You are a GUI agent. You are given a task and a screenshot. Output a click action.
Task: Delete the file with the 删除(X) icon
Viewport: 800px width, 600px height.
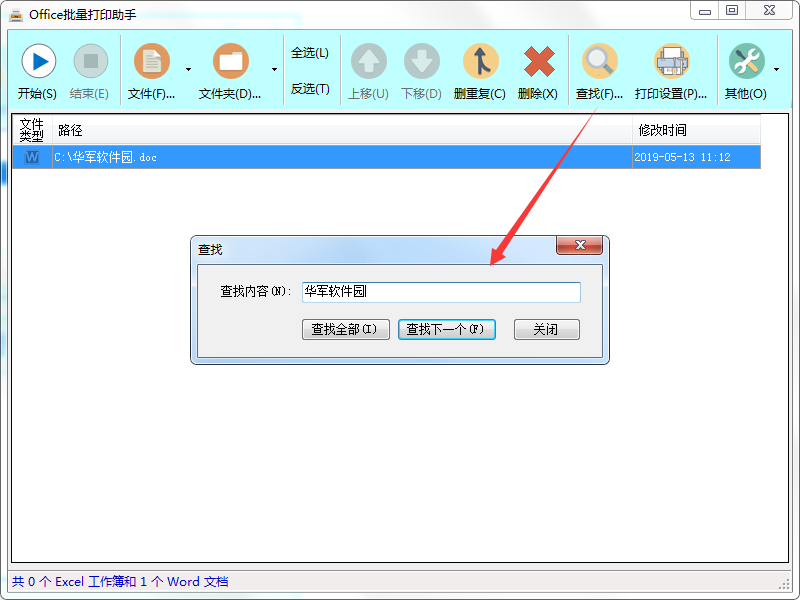540,62
